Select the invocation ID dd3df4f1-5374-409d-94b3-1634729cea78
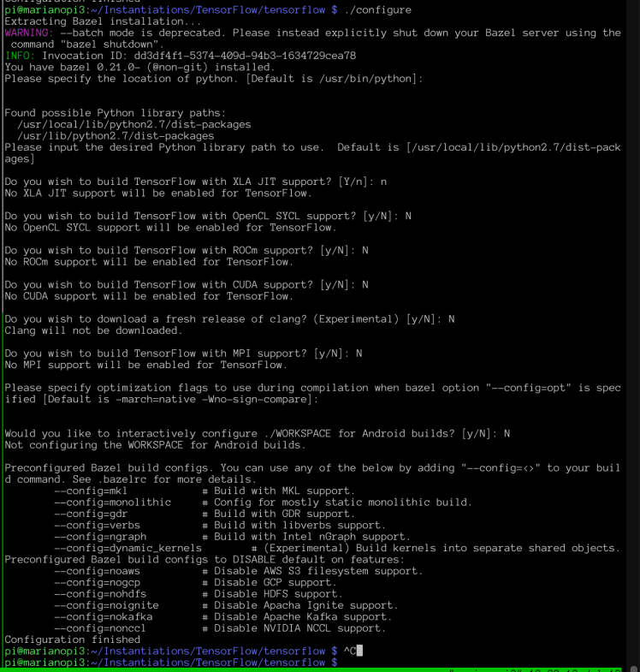This screenshot has height=672, width=640. coord(245,56)
